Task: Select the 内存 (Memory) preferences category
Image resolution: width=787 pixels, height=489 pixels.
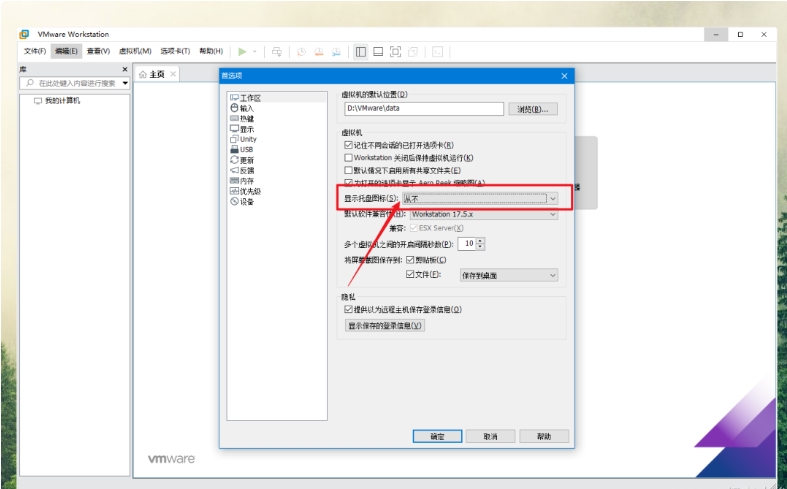Action: [x=246, y=180]
